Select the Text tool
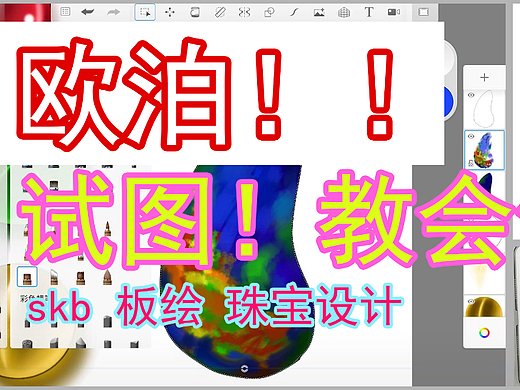Screen dimensions: 520x390 point(369,12)
